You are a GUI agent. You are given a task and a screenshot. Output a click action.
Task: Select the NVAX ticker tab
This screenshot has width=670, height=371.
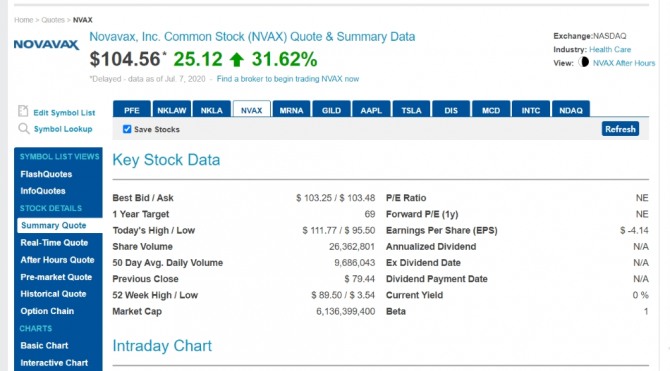(251, 109)
